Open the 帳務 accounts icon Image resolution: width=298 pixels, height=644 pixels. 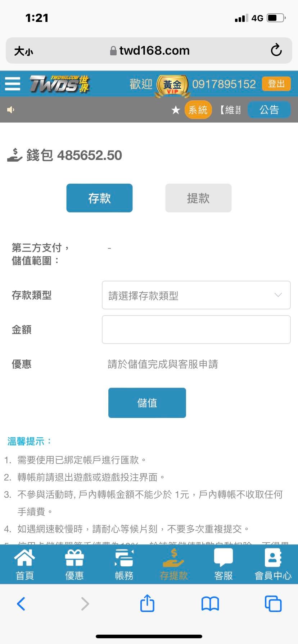[124, 558]
